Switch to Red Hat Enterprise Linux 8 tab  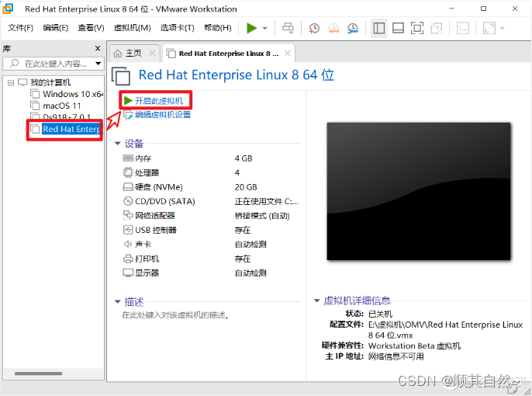coord(228,54)
